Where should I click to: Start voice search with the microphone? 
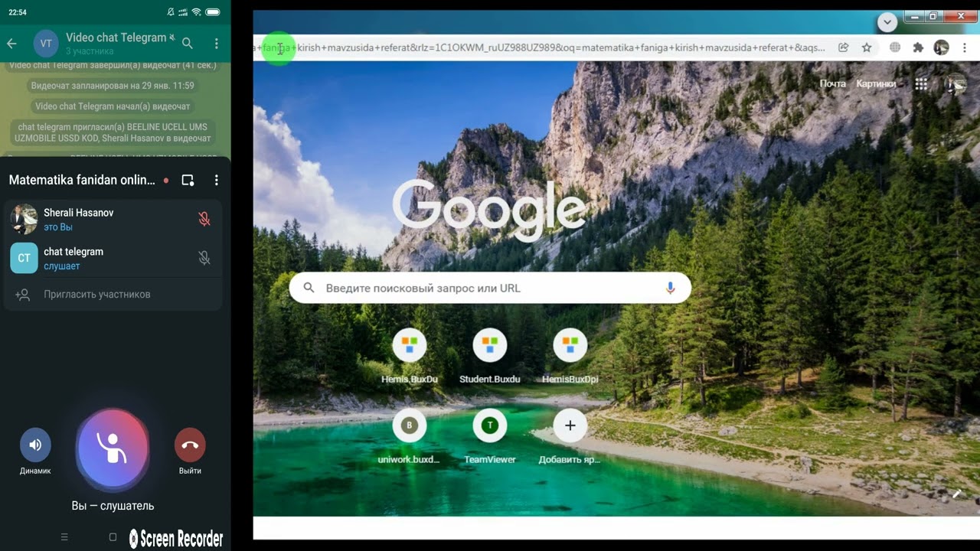click(670, 289)
